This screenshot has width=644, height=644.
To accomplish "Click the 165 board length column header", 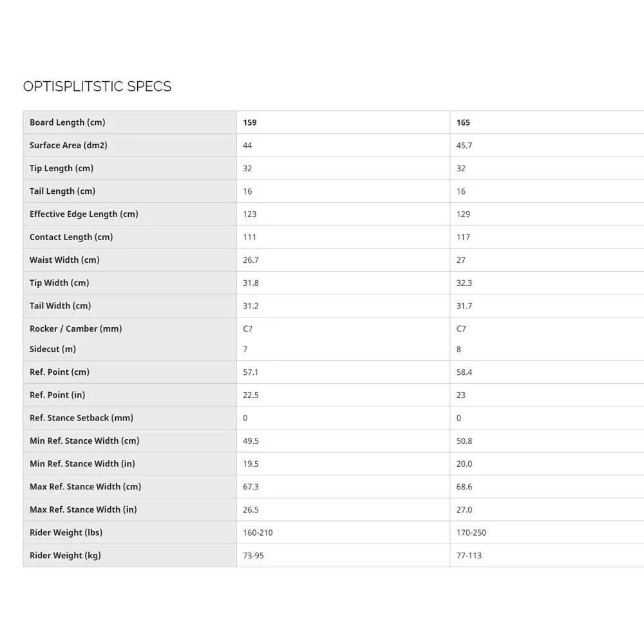I will click(463, 122).
